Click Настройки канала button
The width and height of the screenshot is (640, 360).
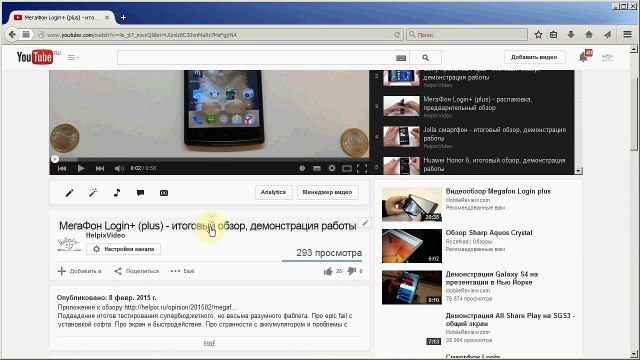[124, 249]
